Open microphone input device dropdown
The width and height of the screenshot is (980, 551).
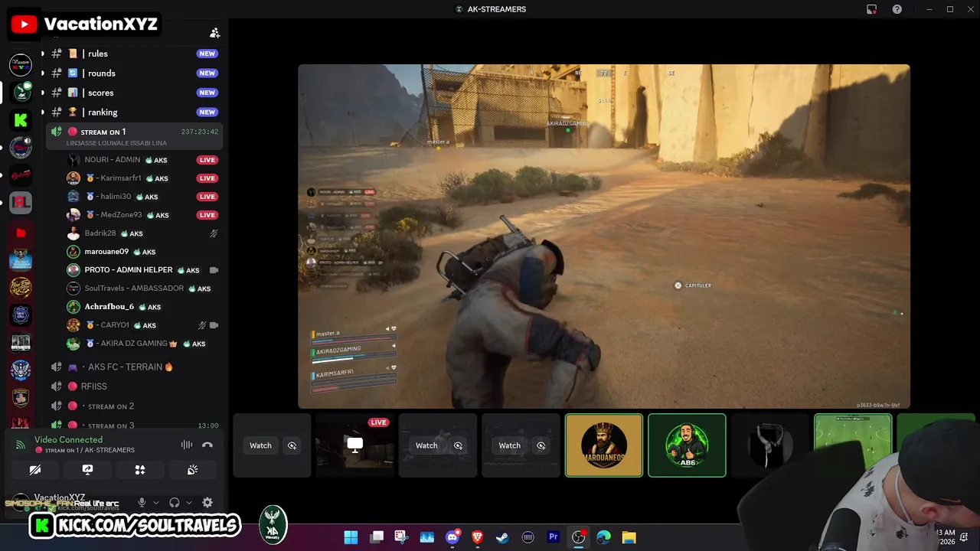[155, 503]
